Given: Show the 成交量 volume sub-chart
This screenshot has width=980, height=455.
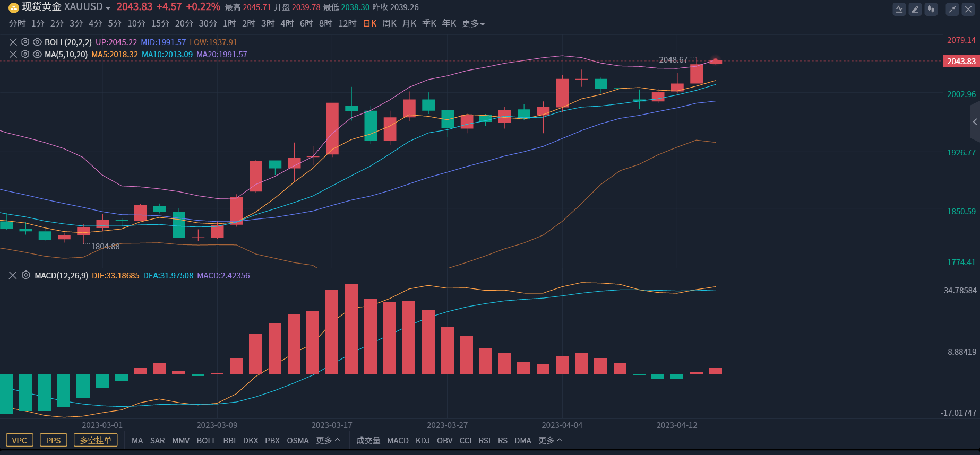Looking at the screenshot, I should click(368, 441).
